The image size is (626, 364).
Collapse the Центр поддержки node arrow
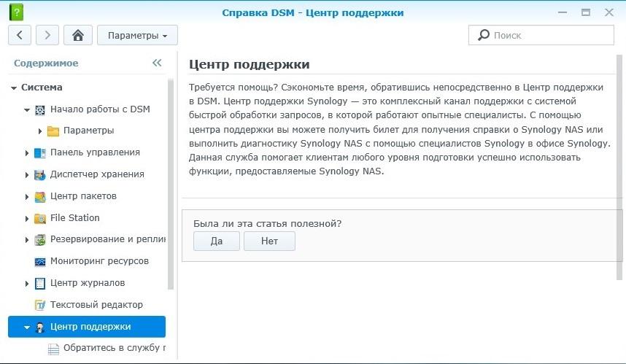tap(27, 328)
